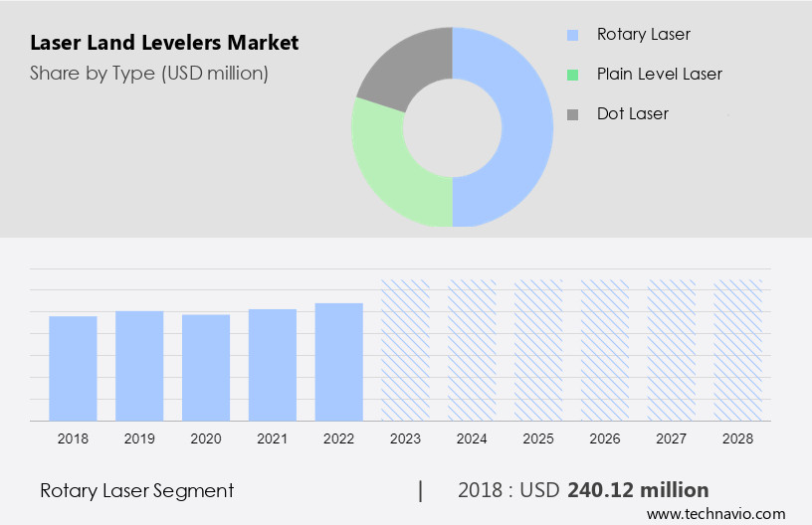This screenshot has width=812, height=525.
Task: Select the 2018 bar in the bar chart
Action: pyautogui.click(x=73, y=368)
